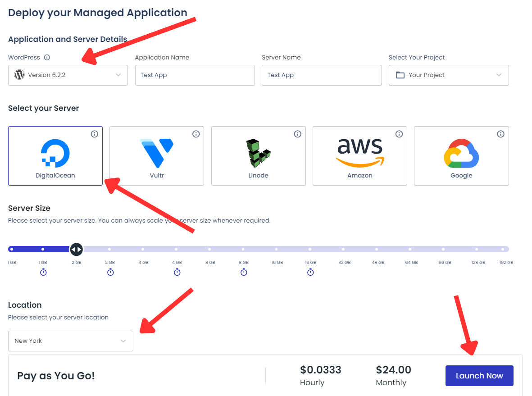532x396 pixels.
Task: Click the Location heading
Action: pyautogui.click(x=25, y=305)
